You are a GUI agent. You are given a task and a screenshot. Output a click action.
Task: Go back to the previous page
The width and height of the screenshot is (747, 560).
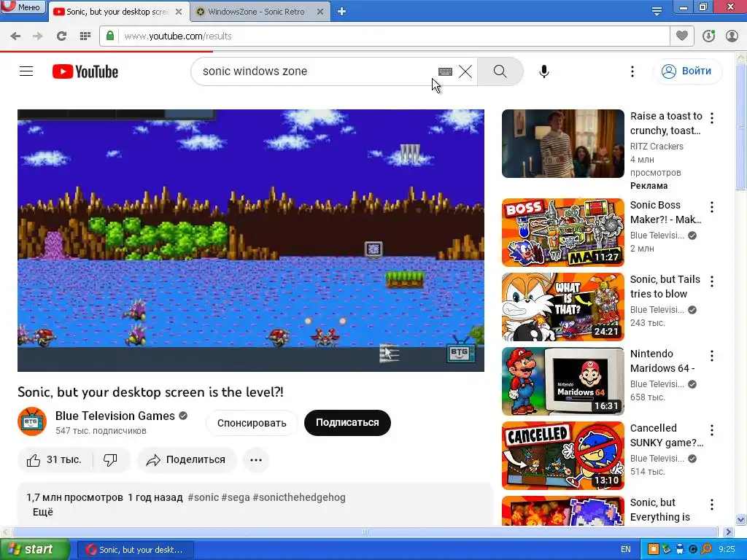15,36
